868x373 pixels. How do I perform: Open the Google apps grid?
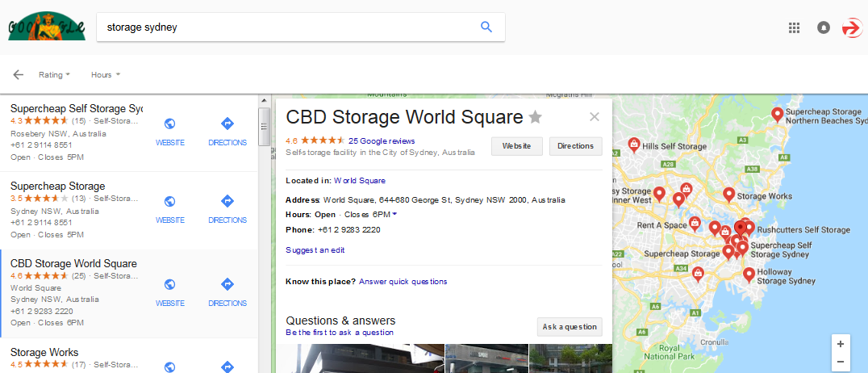tap(795, 27)
